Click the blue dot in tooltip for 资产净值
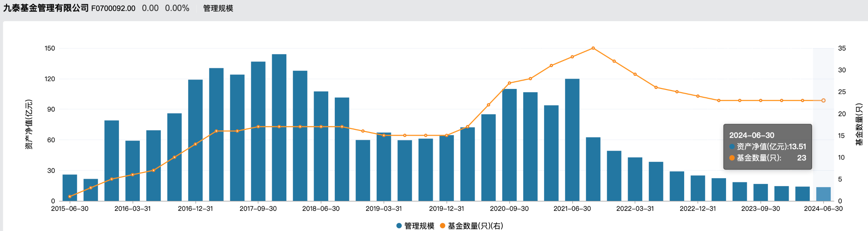The height and width of the screenshot is (231, 868). [732, 147]
